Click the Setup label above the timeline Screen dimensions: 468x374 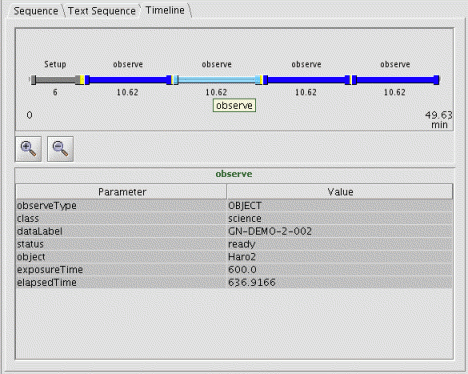tap(55, 64)
